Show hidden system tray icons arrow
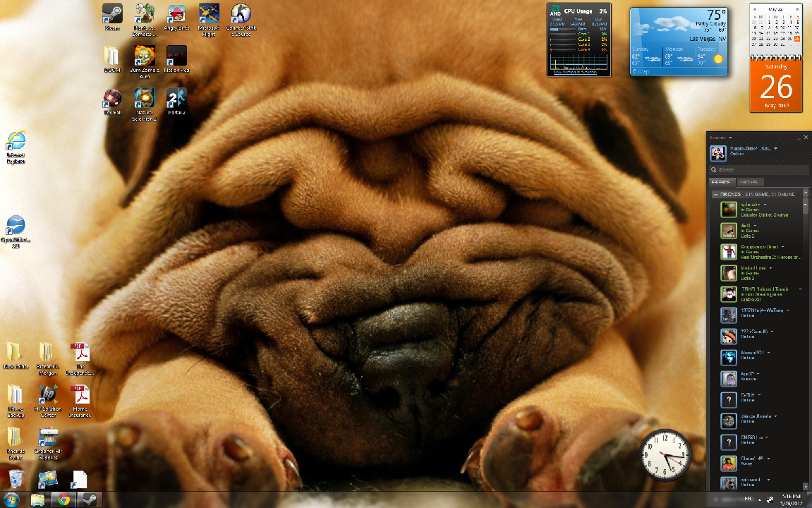Image resolution: width=812 pixels, height=508 pixels. 760,500
